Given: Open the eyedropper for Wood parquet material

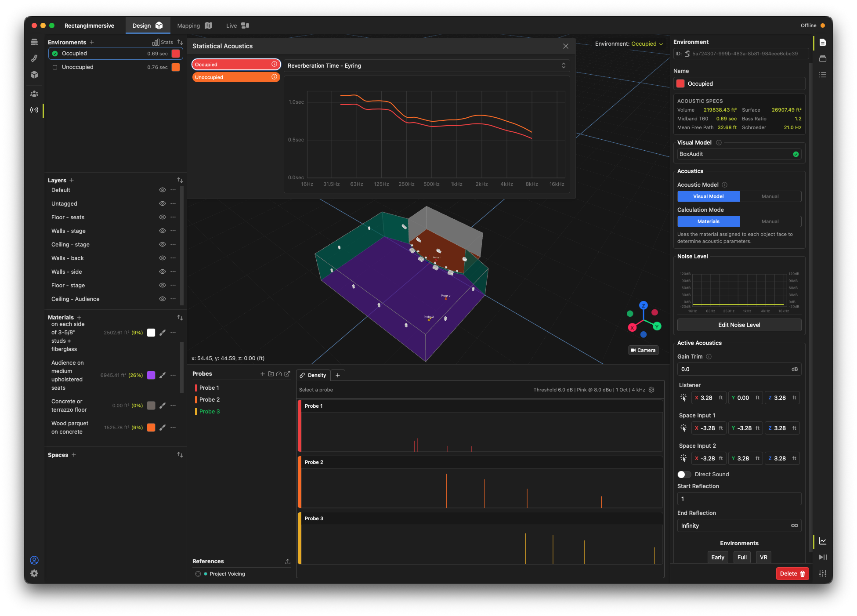Looking at the screenshot, I should (x=163, y=428).
